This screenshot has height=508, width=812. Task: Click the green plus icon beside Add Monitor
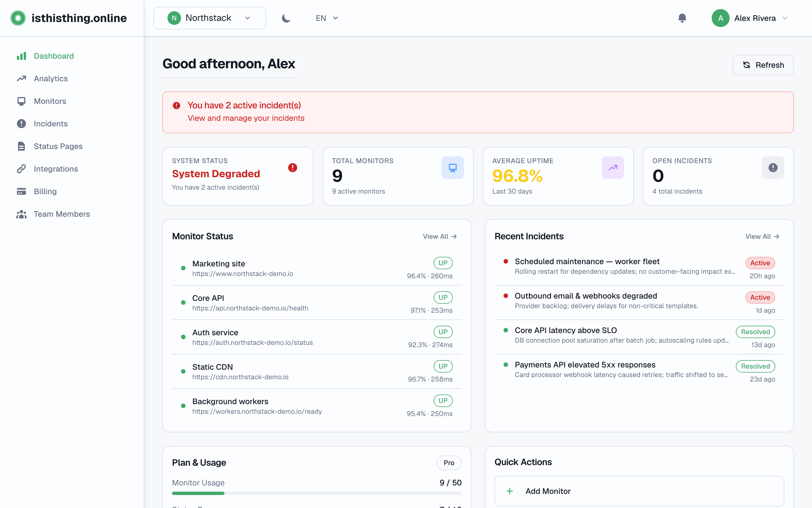tap(510, 491)
